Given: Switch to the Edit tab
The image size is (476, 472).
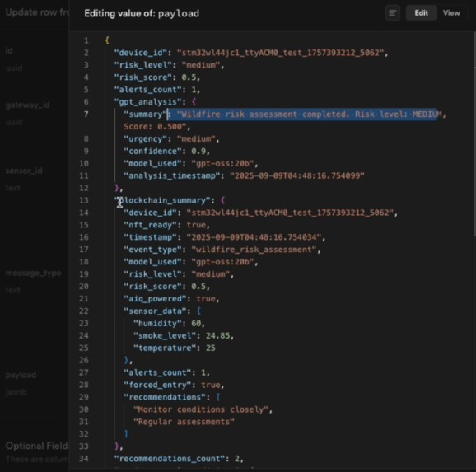Looking at the screenshot, I should (422, 13).
